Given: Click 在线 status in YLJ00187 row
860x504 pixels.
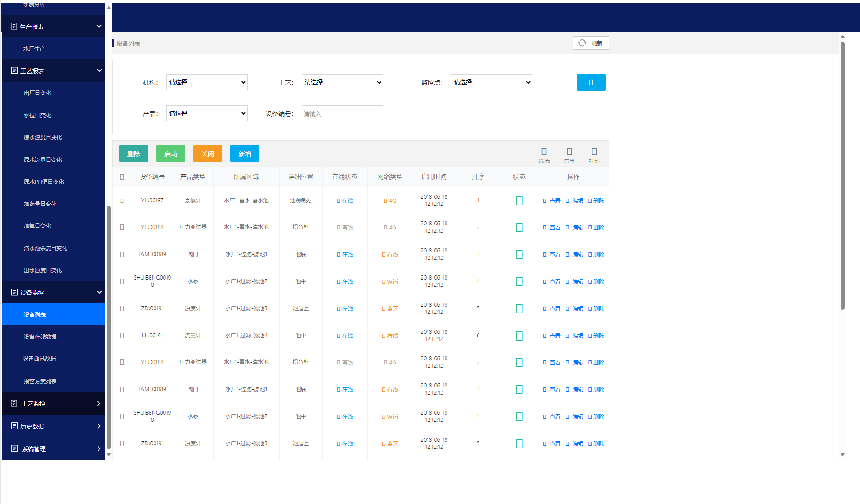Looking at the screenshot, I should pos(345,201).
